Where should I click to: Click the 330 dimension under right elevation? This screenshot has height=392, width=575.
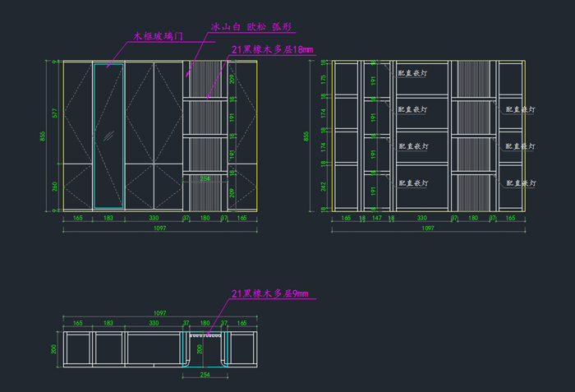(x=422, y=219)
